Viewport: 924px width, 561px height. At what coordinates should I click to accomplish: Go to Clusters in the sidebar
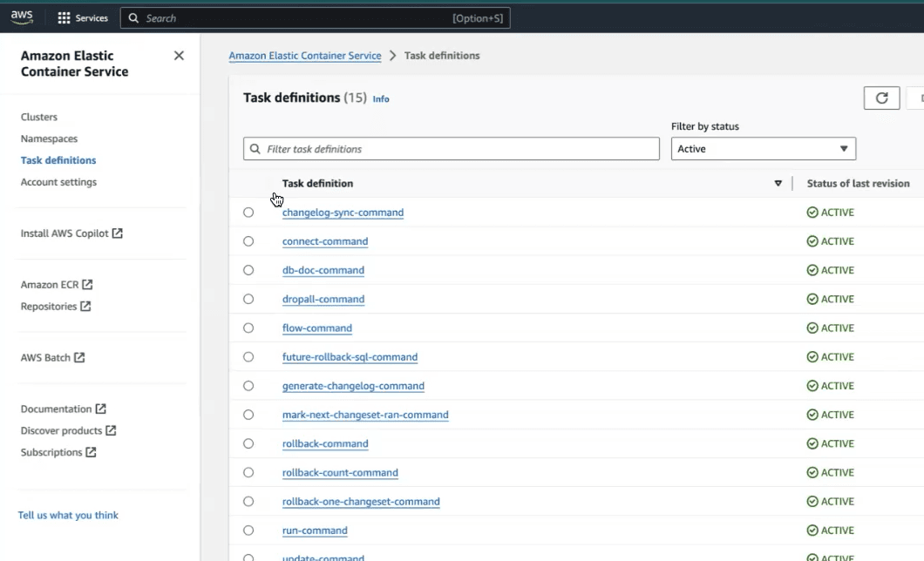click(39, 117)
